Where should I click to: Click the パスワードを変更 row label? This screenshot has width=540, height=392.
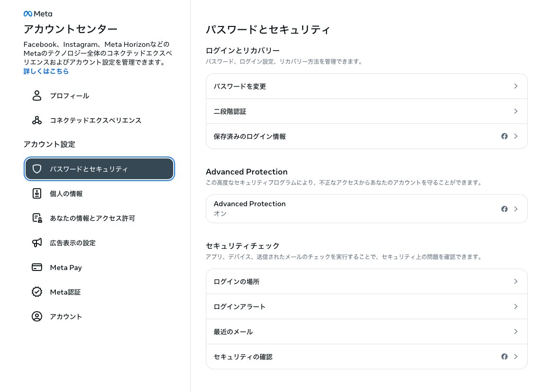pyautogui.click(x=239, y=87)
